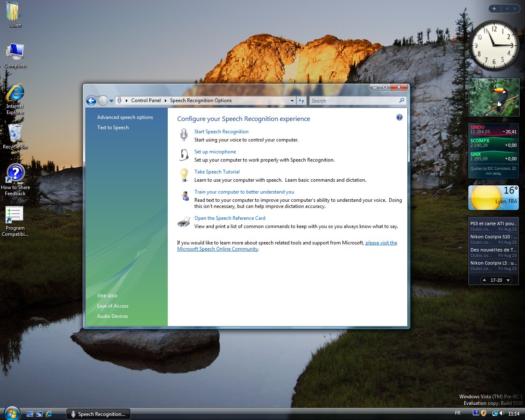Click the Set up microphone link
This screenshot has width=525, height=420.
pos(215,152)
